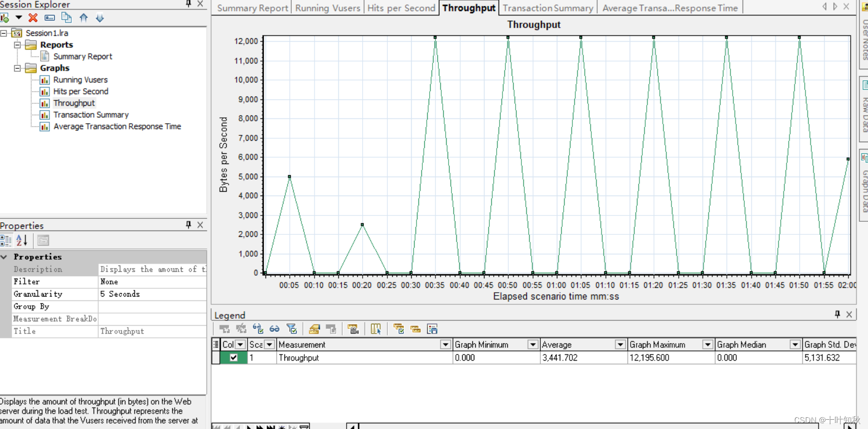Click the Hide selected measurements legend icon

[241, 329]
